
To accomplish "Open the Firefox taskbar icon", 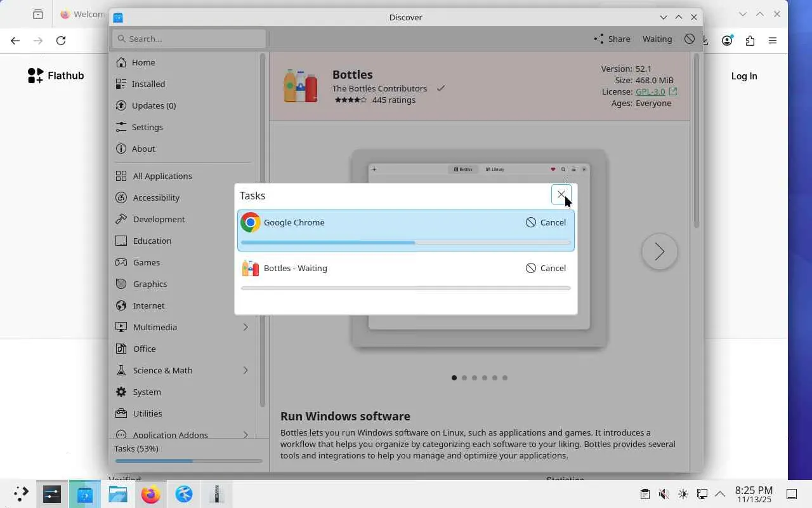I will (151, 494).
